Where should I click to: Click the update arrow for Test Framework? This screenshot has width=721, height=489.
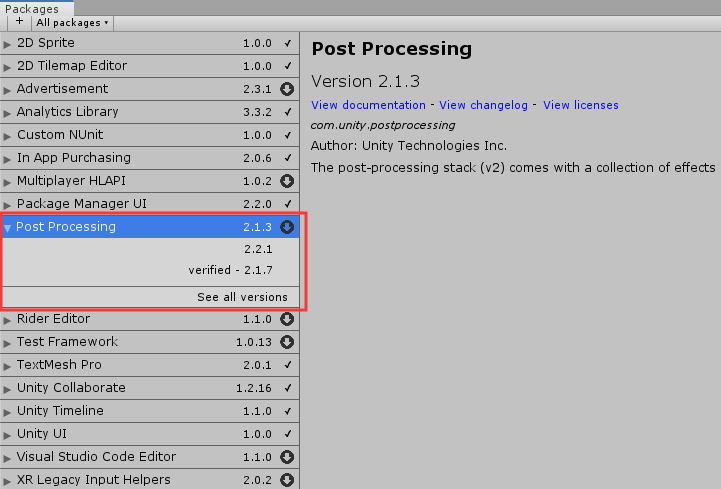(287, 342)
